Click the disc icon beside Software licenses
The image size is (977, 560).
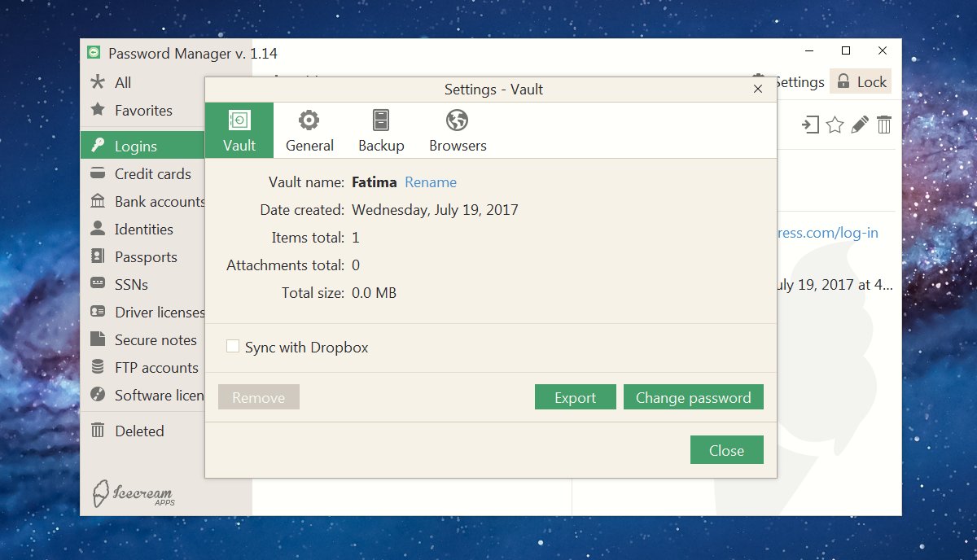click(x=98, y=394)
